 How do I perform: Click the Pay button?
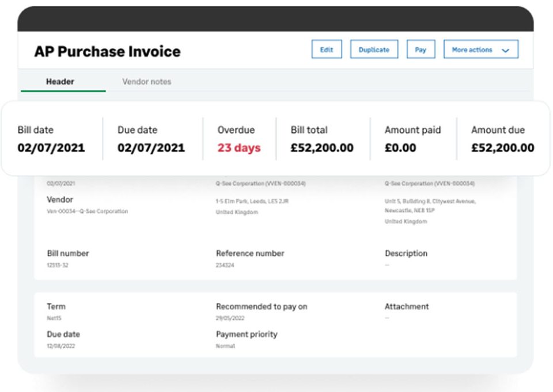tap(421, 50)
